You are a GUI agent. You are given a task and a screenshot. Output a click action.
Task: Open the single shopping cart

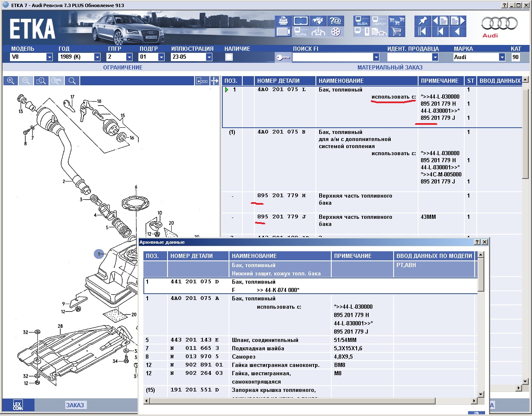[397, 32]
